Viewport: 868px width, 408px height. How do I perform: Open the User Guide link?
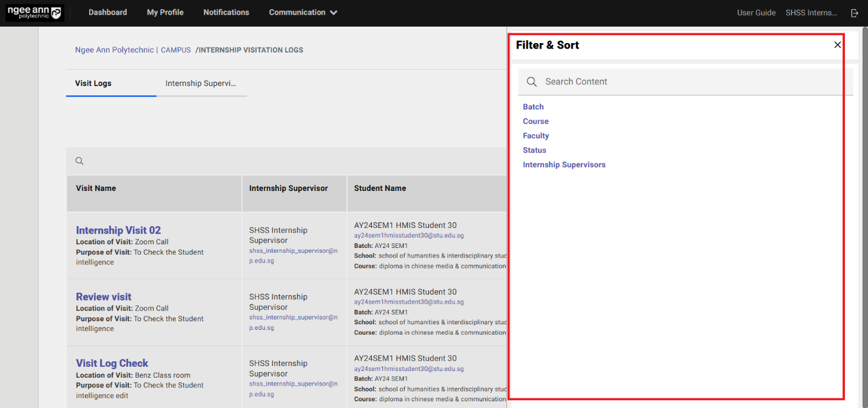coord(756,13)
